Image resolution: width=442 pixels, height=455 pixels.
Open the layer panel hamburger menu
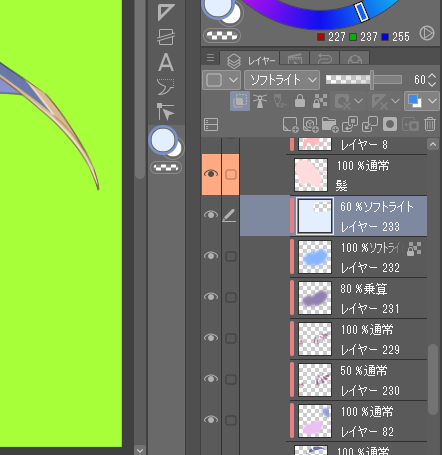[x=210, y=58]
